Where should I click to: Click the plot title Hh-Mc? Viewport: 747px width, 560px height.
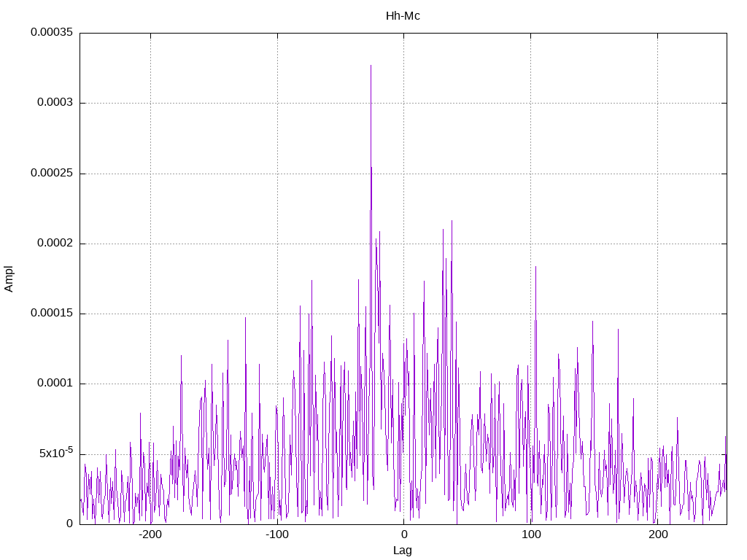pyautogui.click(x=403, y=16)
